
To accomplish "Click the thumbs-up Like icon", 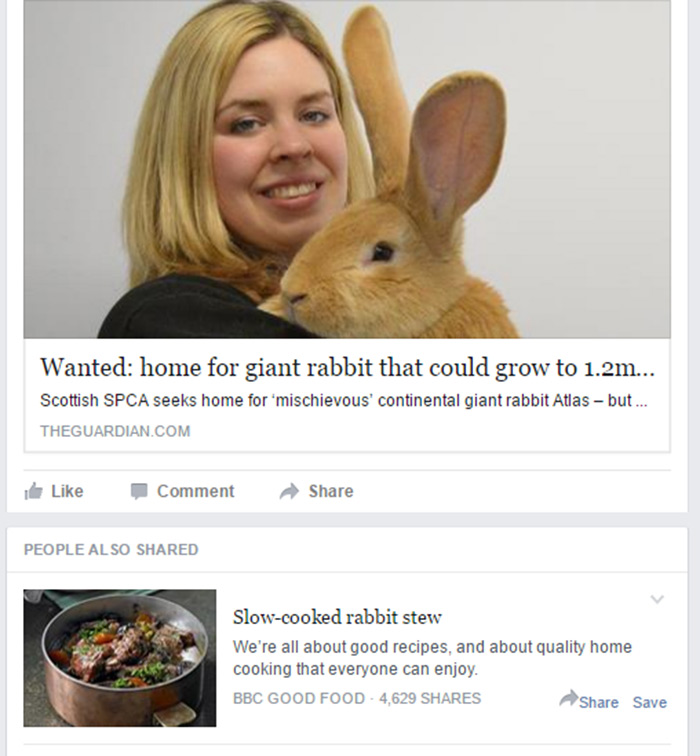I will point(33,491).
